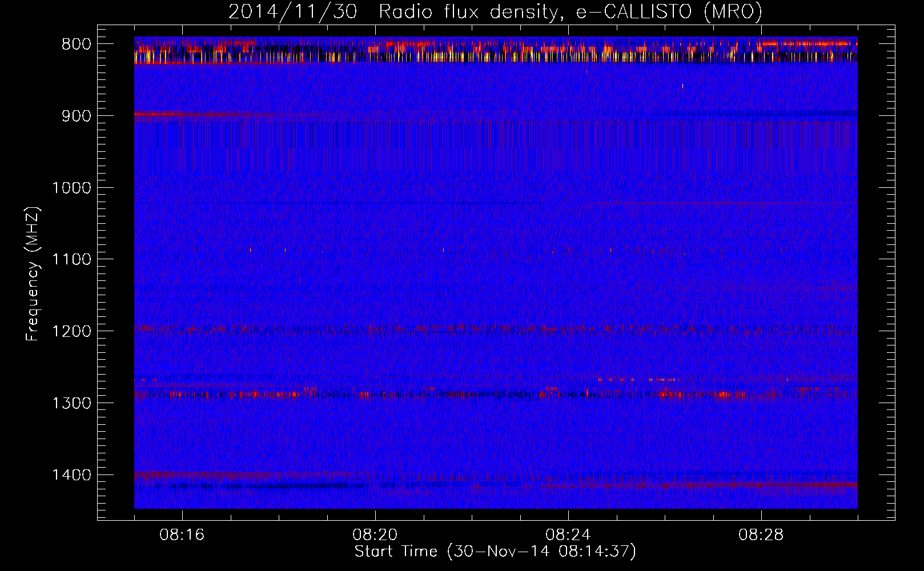Click the plot title "Radio flux density, e-CALLISTO (MRO)"
Screen dimensions: 924x571
tap(571, 12)
